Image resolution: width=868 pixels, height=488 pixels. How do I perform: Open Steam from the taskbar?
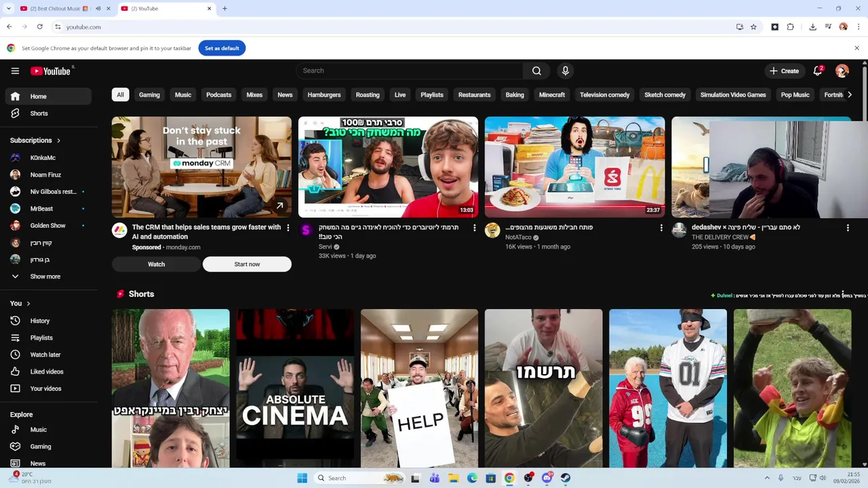(x=566, y=478)
